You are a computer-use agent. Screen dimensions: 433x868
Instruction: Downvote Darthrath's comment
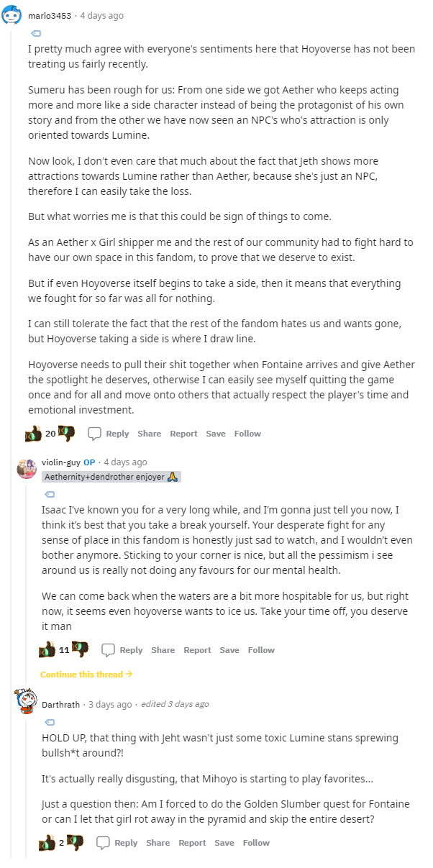coord(76,843)
